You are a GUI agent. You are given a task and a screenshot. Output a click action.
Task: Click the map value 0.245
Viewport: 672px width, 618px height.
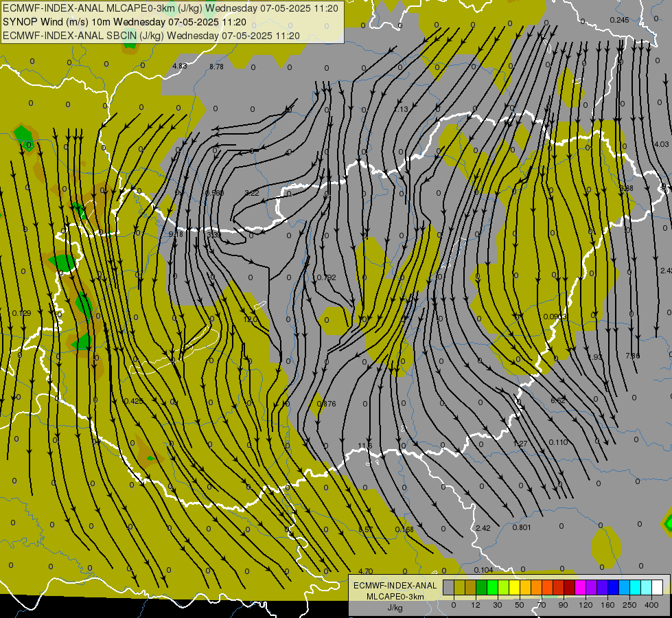[x=619, y=20]
